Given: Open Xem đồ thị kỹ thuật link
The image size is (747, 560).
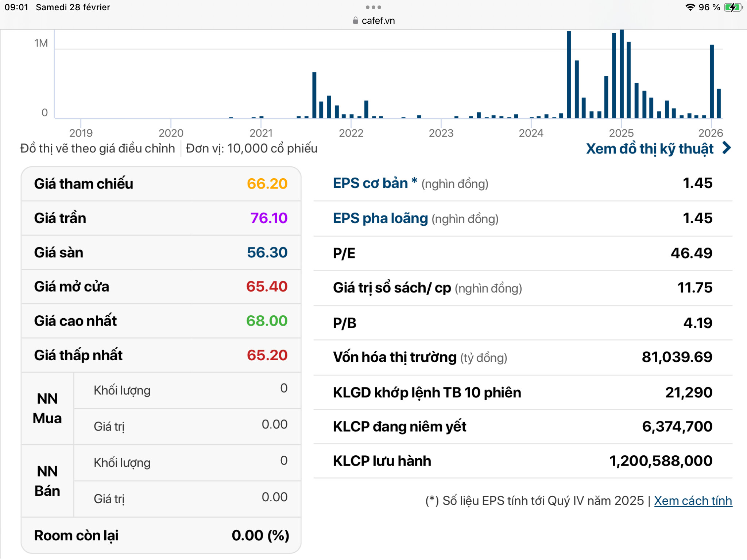Looking at the screenshot, I should pos(649,149).
